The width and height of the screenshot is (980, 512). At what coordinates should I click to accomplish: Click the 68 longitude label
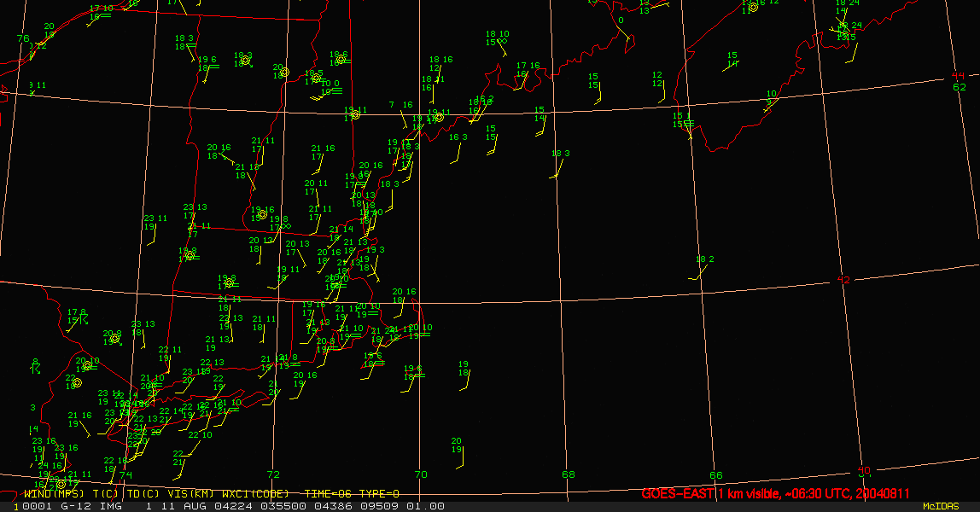pos(569,474)
